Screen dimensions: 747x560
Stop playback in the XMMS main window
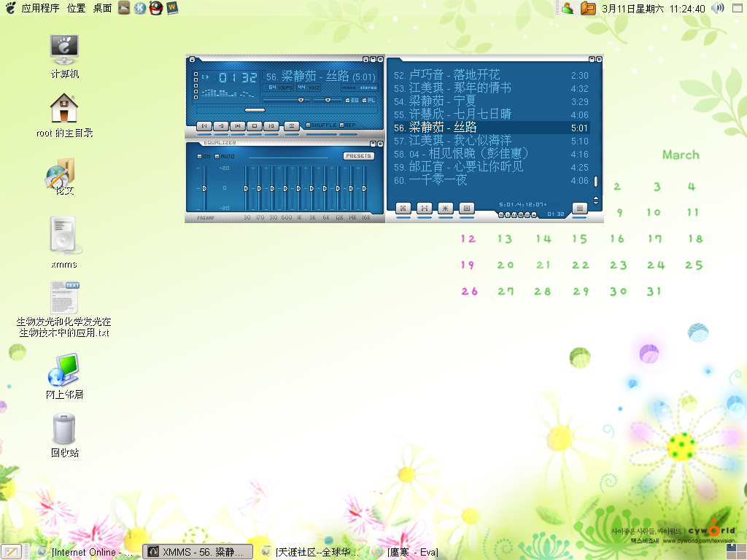coord(255,125)
